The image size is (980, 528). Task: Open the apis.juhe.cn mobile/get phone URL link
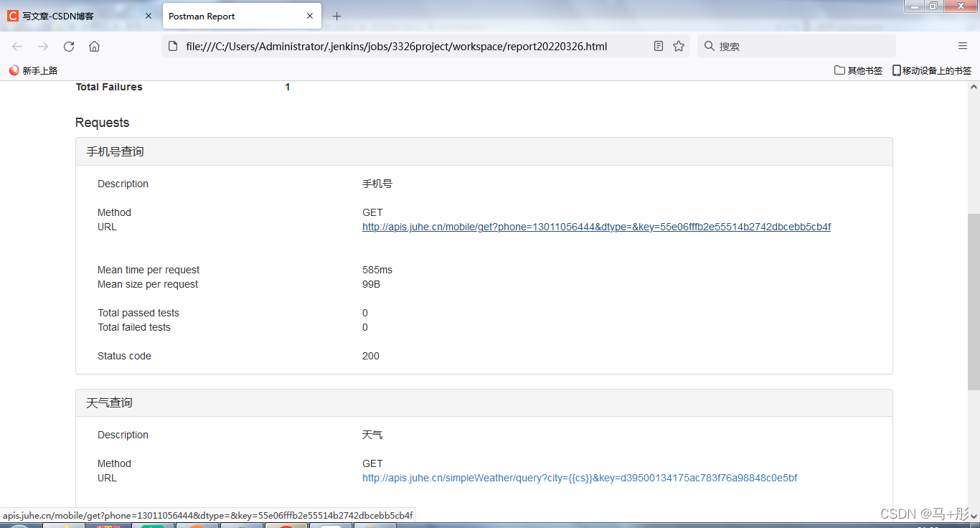click(x=596, y=227)
